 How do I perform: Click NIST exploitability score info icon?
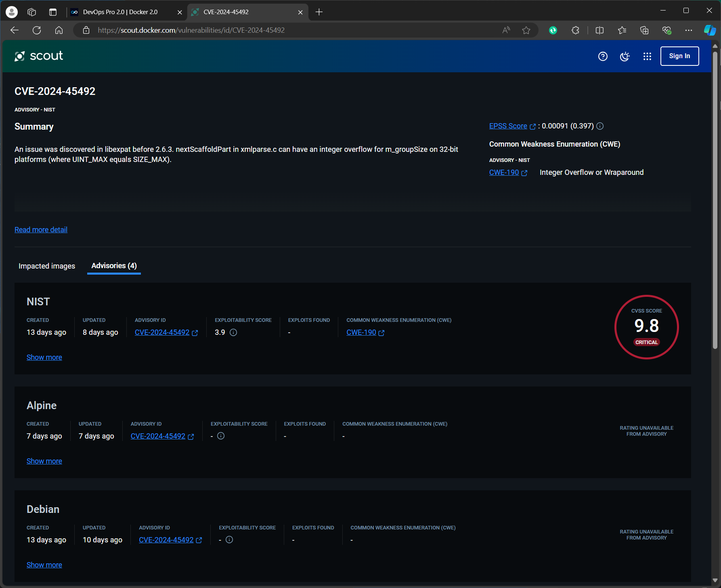point(233,332)
